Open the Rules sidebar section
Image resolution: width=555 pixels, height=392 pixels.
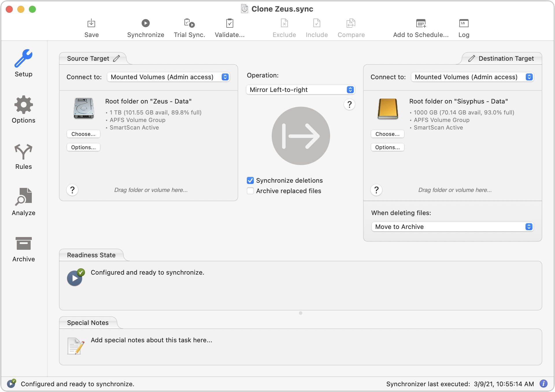(x=23, y=156)
